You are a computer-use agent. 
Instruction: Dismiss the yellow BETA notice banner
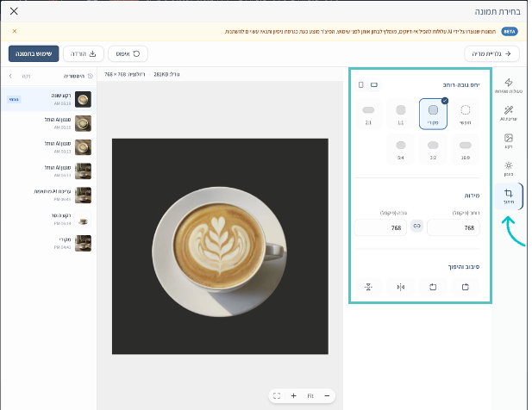coord(15,31)
